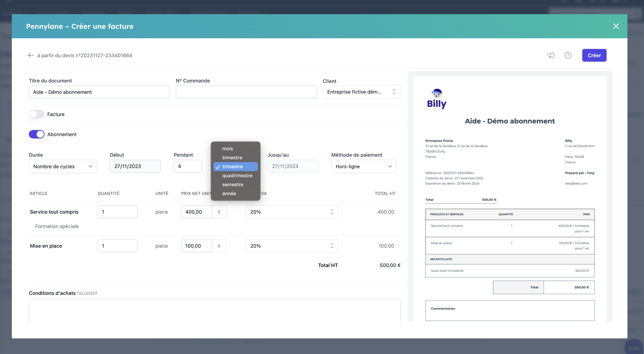This screenshot has height=354, width=644.
Task: Click euro sign beside 400,00 price
Action: pyautogui.click(x=219, y=212)
